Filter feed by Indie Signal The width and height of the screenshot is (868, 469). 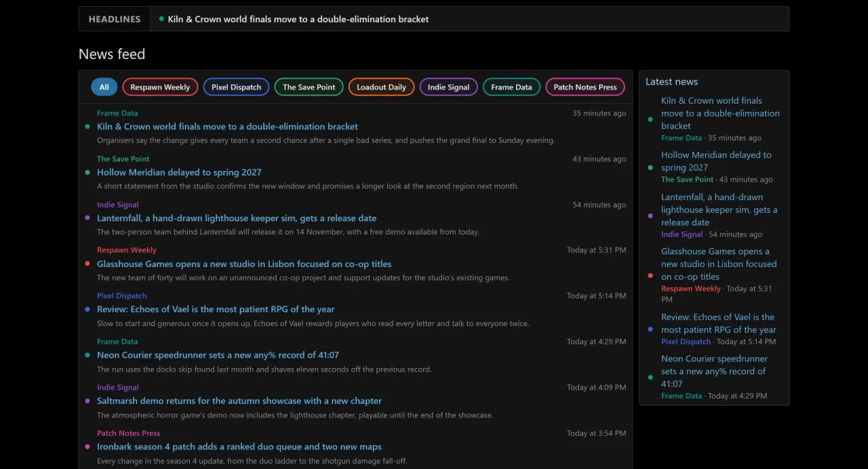click(x=448, y=87)
